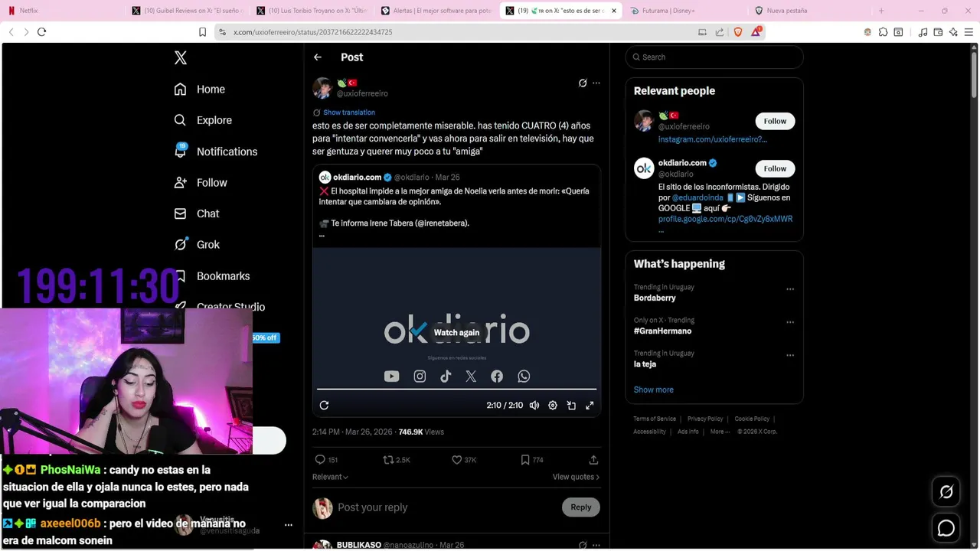
Task: Open okdiario X icon in video
Action: (471, 377)
